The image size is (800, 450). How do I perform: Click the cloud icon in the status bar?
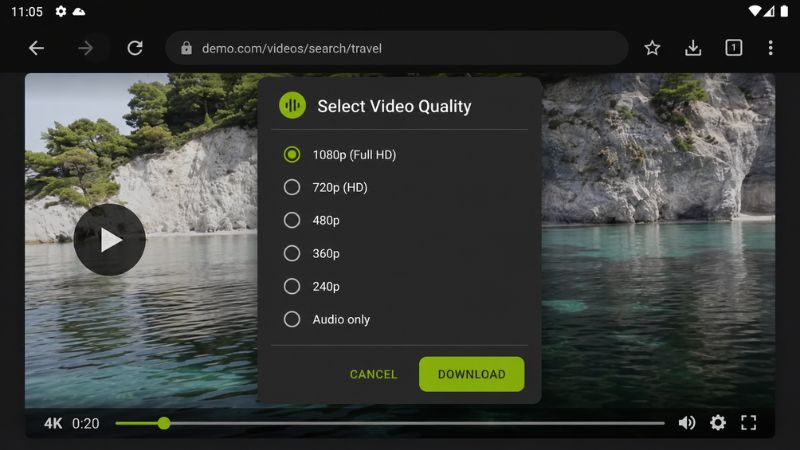tap(79, 11)
